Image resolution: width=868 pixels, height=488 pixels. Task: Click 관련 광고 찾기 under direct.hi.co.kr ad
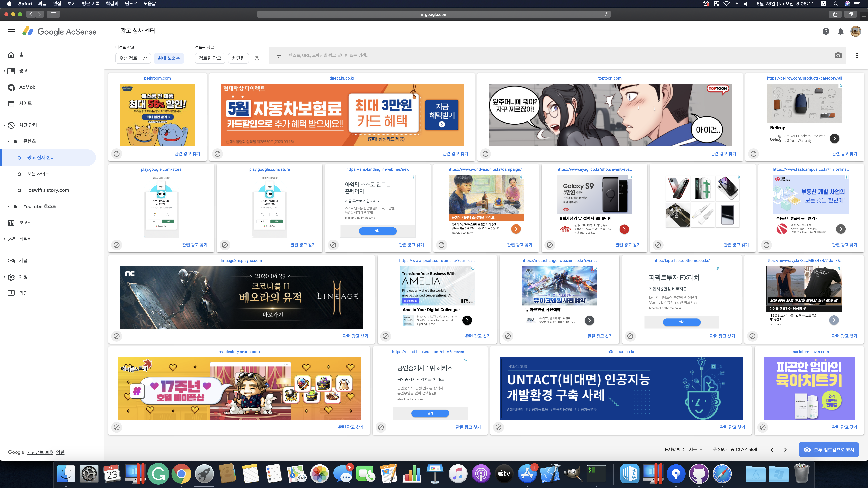click(455, 154)
